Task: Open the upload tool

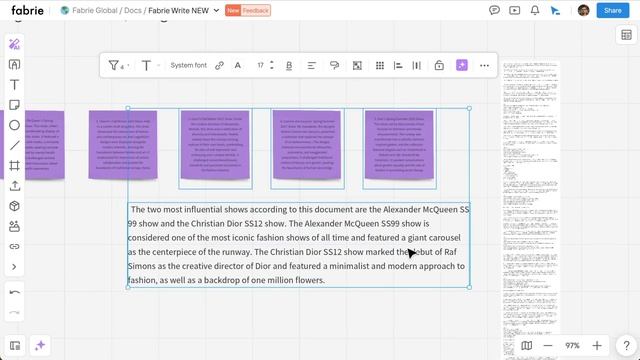Action: pyautogui.click(x=14, y=186)
